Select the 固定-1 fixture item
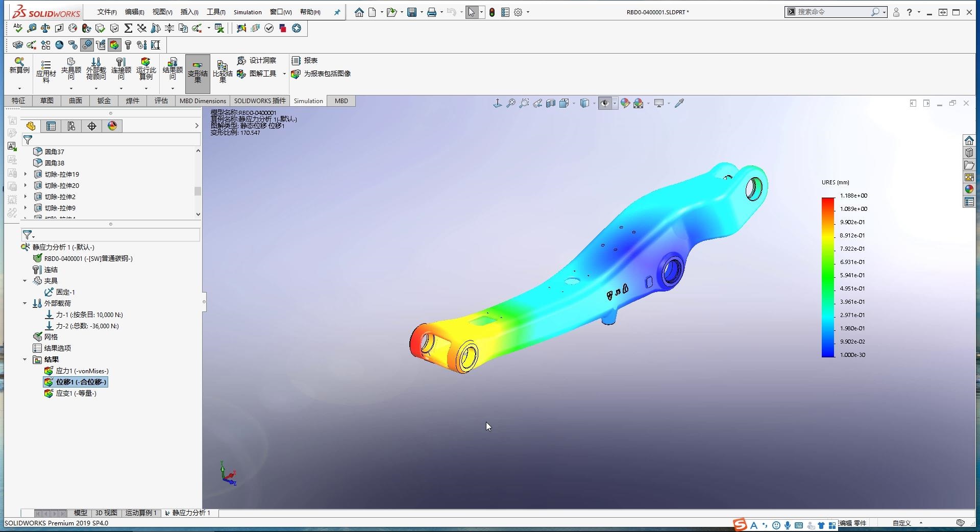This screenshot has width=980, height=532. [60, 292]
